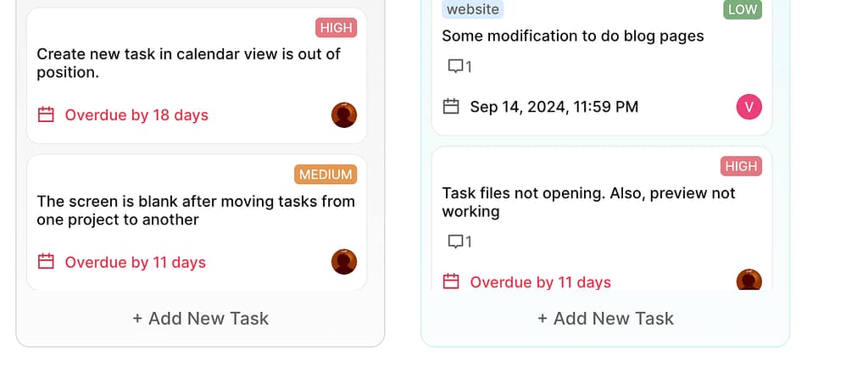Open assignee avatar on calendar view task
868x378 pixels.
344,114
